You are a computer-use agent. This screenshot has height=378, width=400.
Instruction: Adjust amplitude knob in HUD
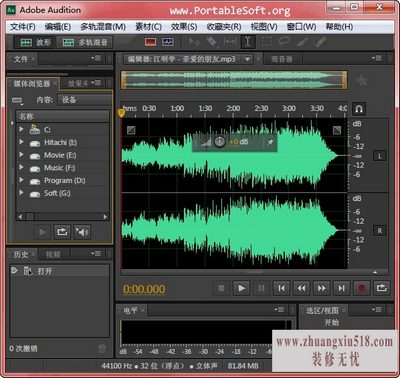click(219, 142)
